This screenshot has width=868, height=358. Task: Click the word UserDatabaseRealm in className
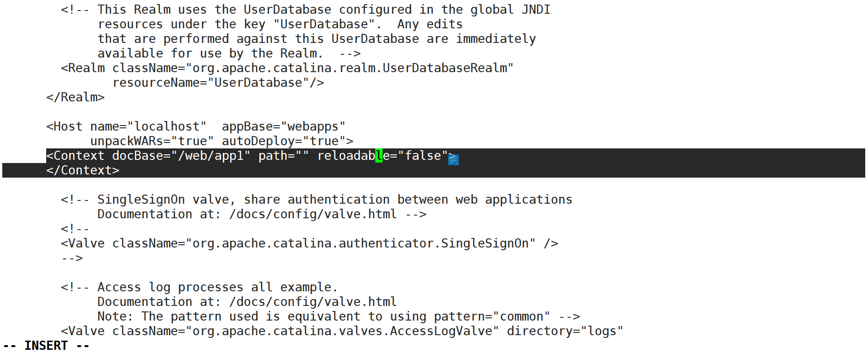pyautogui.click(x=445, y=68)
